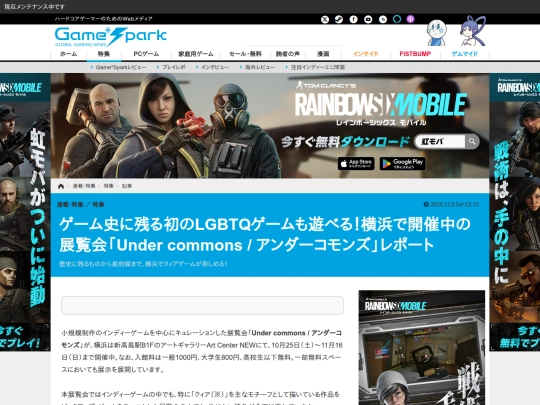The height and width of the screenshot is (405, 540).
Task: Click the Google Play badge in banner
Action: pos(402,164)
